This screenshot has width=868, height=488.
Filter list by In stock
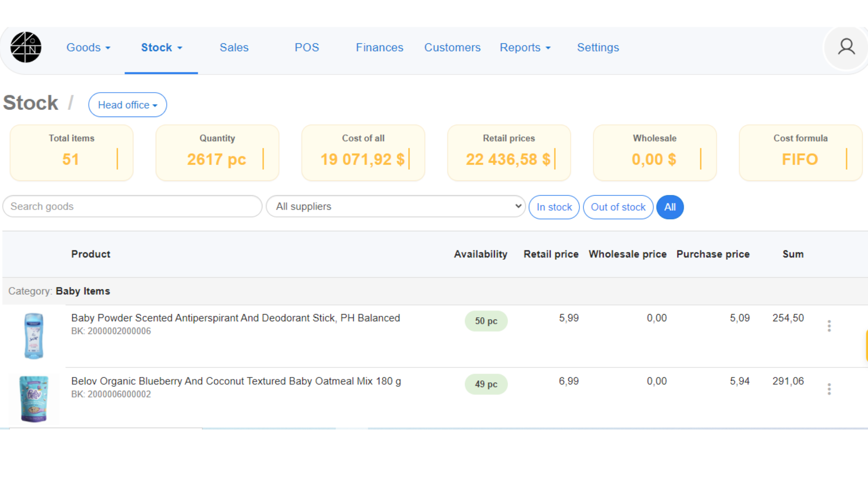pyautogui.click(x=554, y=207)
